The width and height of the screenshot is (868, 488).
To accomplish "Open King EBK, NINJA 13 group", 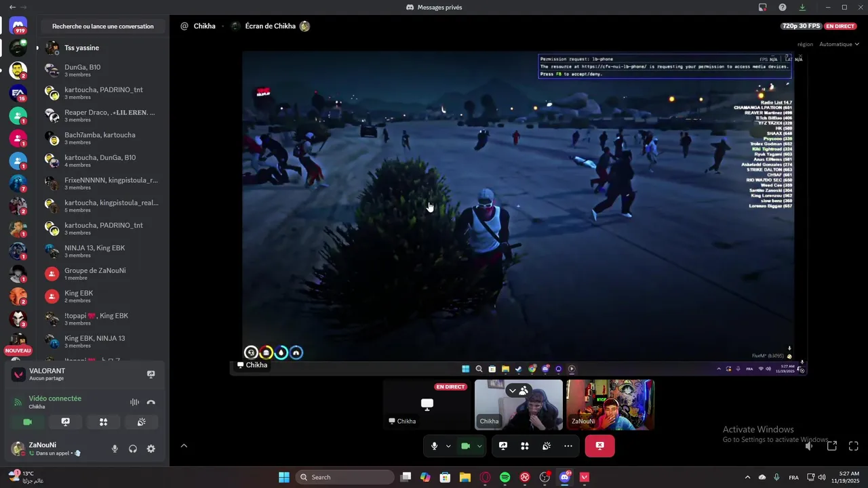I will point(102,341).
